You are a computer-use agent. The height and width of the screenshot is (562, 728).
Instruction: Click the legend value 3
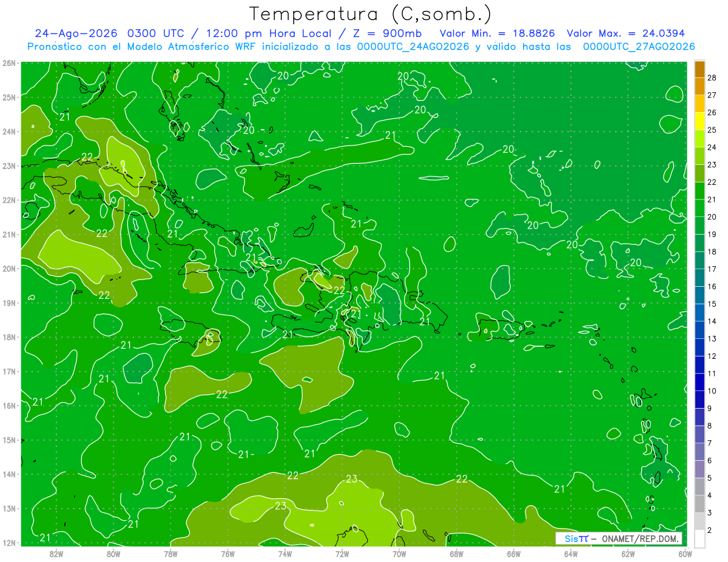tap(709, 512)
